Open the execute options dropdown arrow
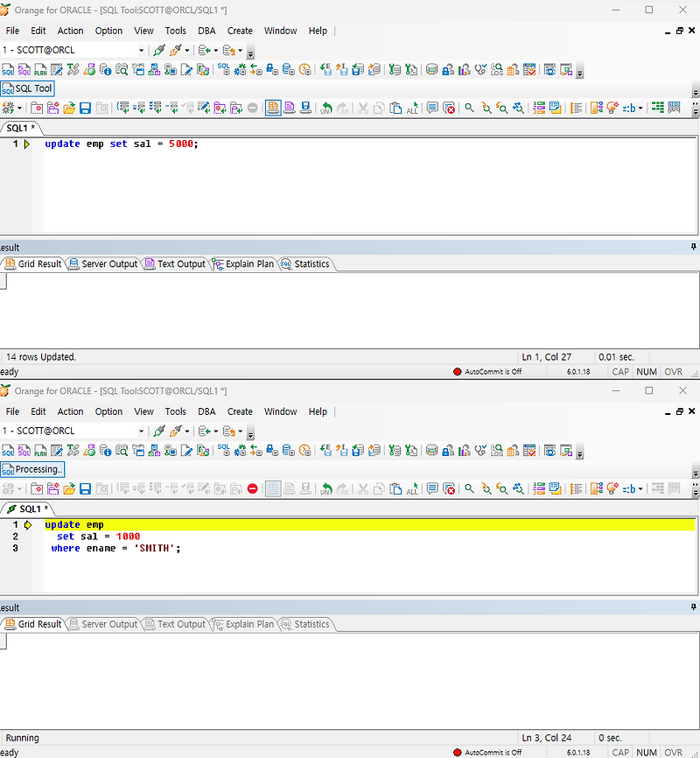The image size is (700, 758). [x=20, y=107]
